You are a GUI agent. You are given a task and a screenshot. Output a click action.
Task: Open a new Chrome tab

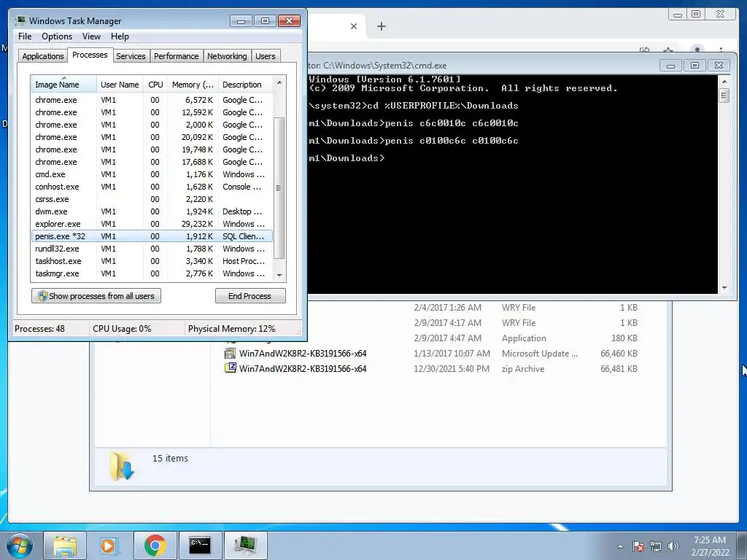[381, 26]
